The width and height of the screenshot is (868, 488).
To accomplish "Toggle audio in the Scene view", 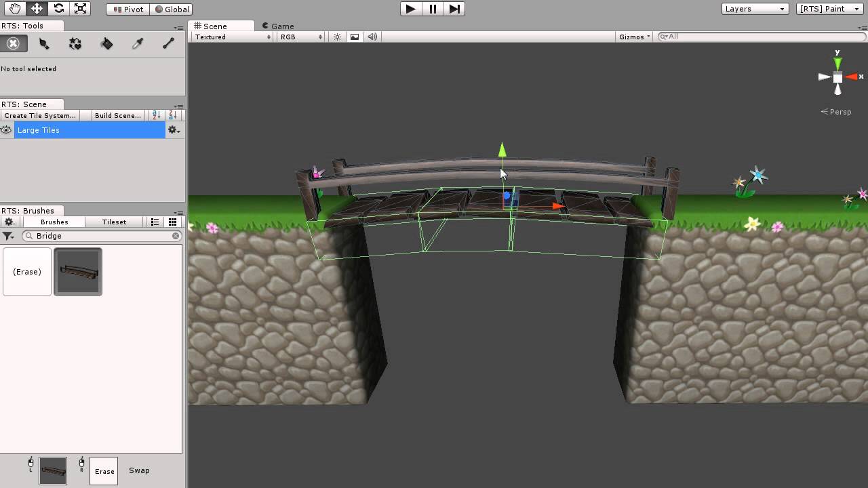I will (372, 37).
